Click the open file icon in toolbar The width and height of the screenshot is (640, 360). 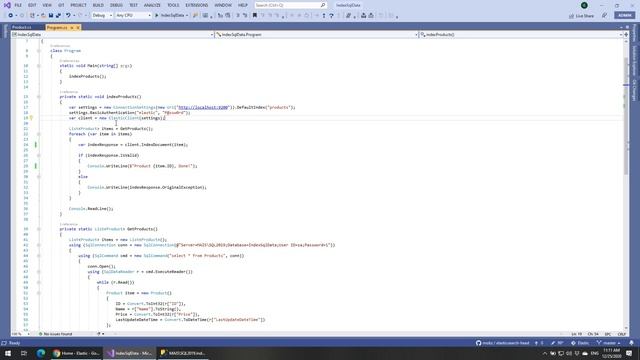point(43,16)
